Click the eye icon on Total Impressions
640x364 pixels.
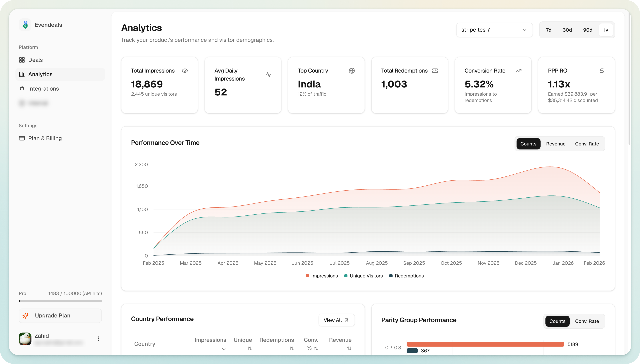[x=185, y=71]
